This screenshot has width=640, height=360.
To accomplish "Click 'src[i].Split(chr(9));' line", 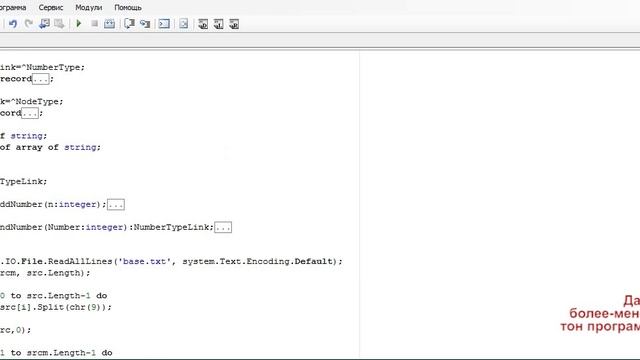I will coord(56,307).
